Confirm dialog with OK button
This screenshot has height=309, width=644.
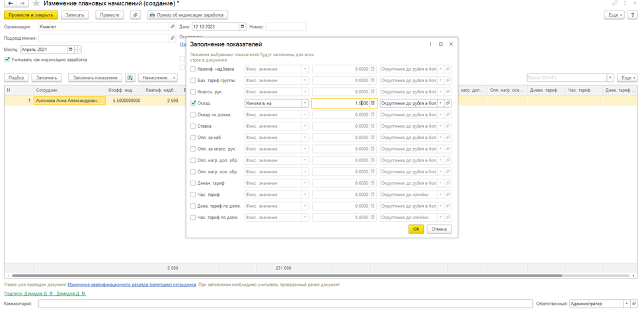(416, 230)
